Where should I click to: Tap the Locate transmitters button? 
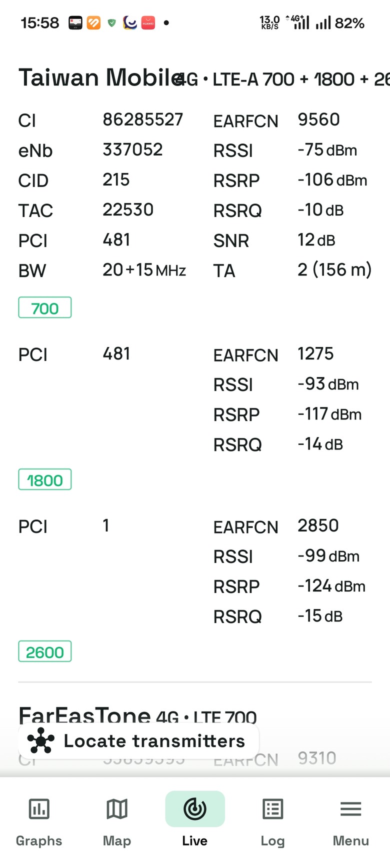pos(138,740)
